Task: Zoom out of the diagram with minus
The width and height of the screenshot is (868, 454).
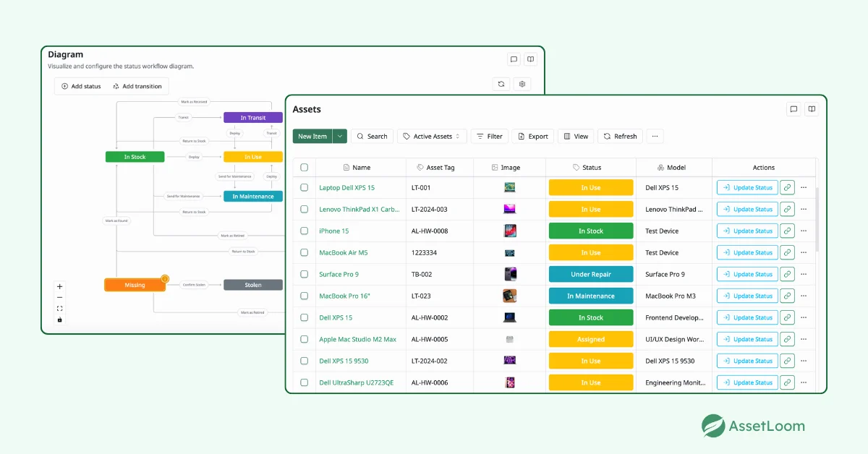Action: (60, 297)
